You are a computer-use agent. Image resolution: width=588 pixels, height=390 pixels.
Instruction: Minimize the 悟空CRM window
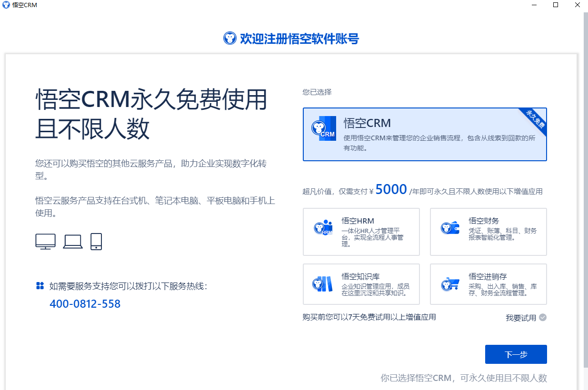534,5
